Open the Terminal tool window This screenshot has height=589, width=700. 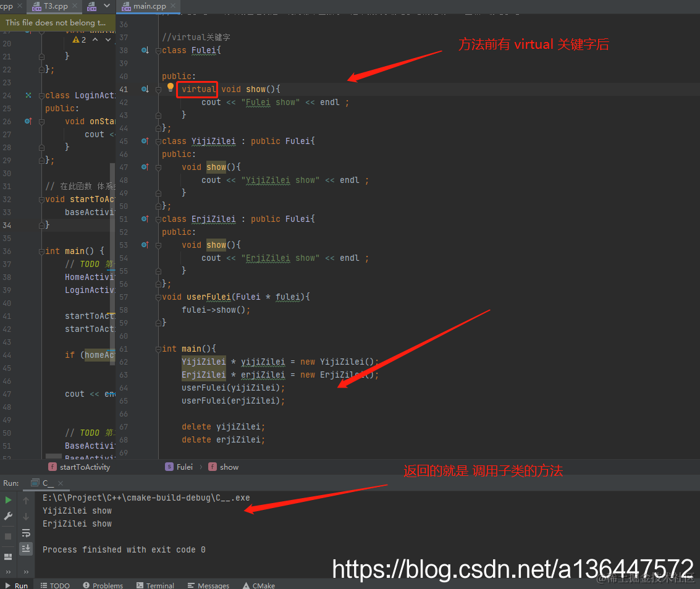coord(155,585)
